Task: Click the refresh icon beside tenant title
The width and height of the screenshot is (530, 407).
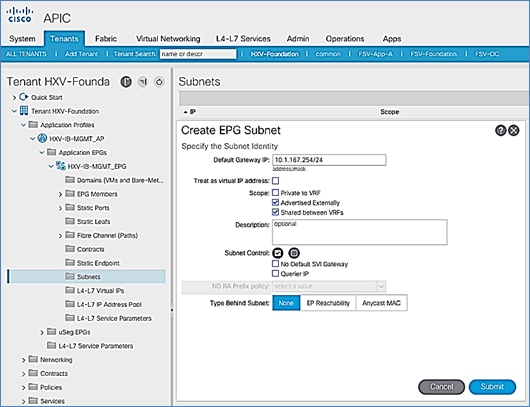Action: 159,81
